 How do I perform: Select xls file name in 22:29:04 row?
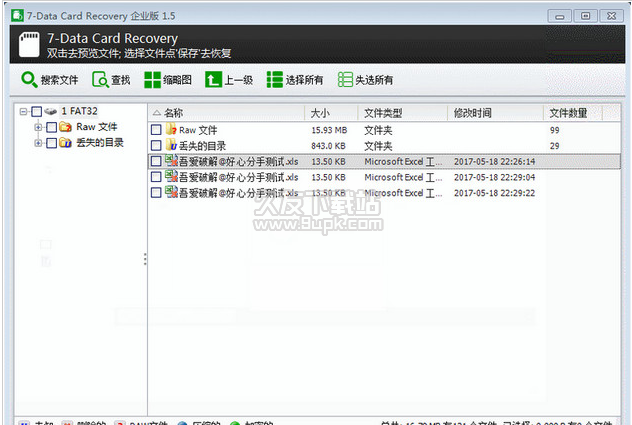point(238,177)
